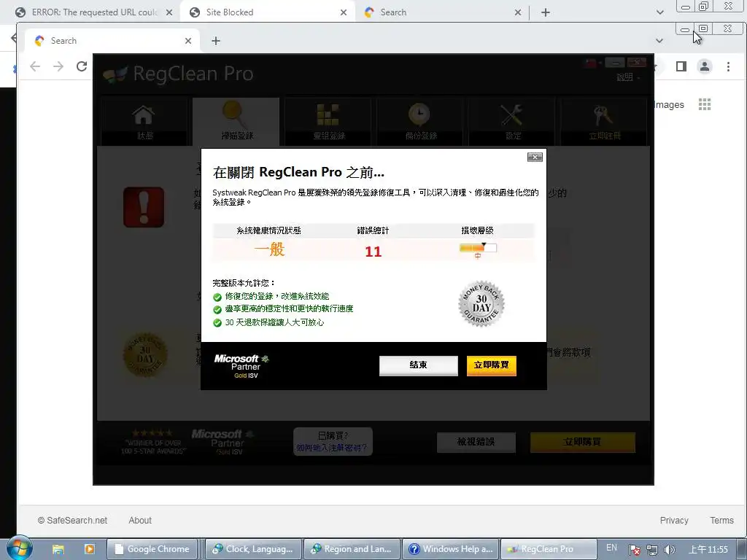This screenshot has height=560, width=747.
Task: Switch to Windows Help taskbar button
Action: pyautogui.click(x=451, y=549)
